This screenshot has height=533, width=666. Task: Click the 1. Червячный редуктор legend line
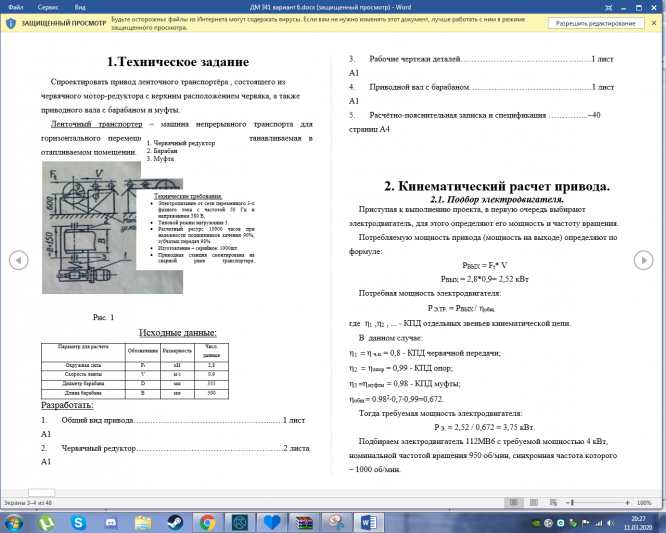tap(181, 143)
